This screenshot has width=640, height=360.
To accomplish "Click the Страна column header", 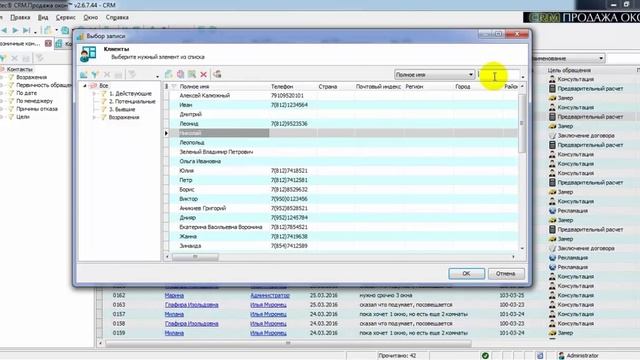I will coord(328,87).
